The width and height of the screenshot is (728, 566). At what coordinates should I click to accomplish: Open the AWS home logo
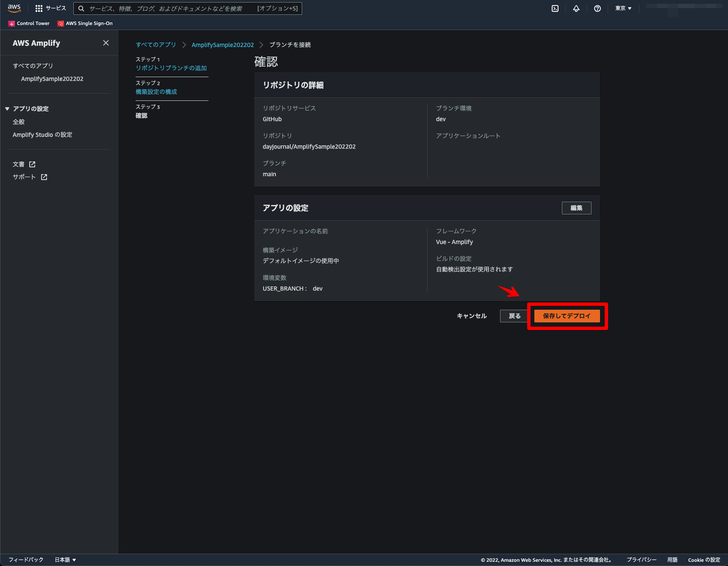click(14, 8)
